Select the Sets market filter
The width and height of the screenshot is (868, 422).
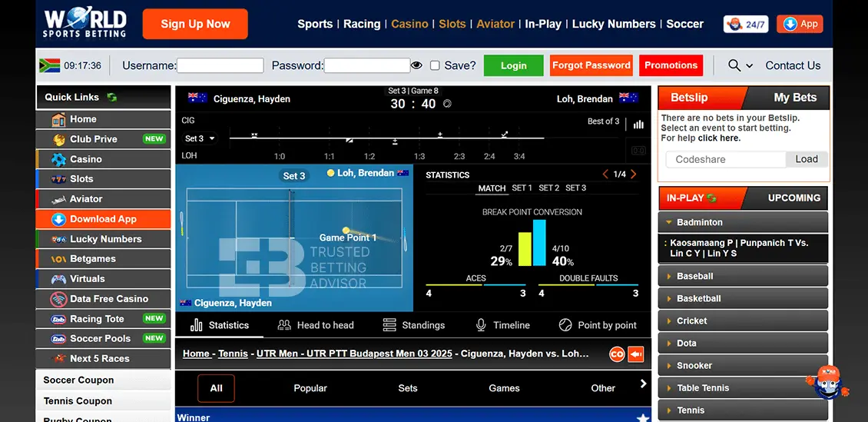point(407,388)
